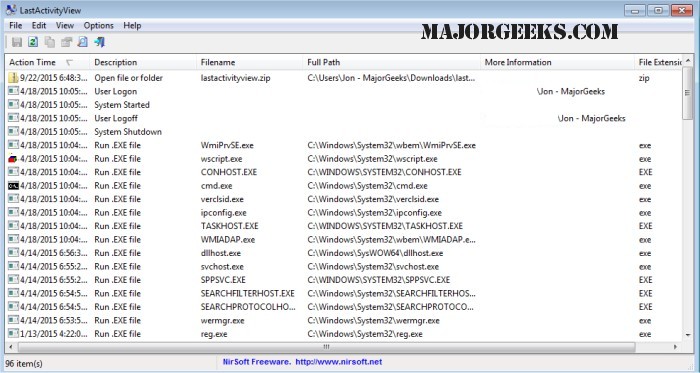700x373 pixels.
Task: Click the wscript.exe row icon
Action: 13,159
